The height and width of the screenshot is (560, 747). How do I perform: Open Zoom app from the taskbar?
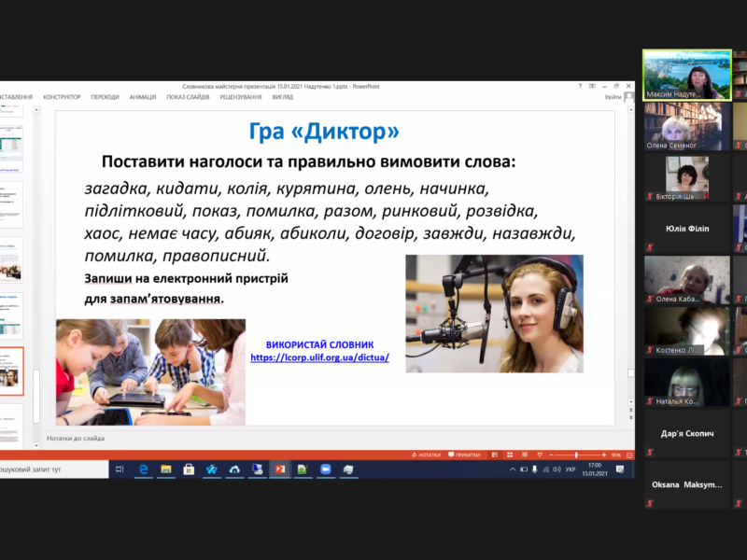tap(323, 469)
